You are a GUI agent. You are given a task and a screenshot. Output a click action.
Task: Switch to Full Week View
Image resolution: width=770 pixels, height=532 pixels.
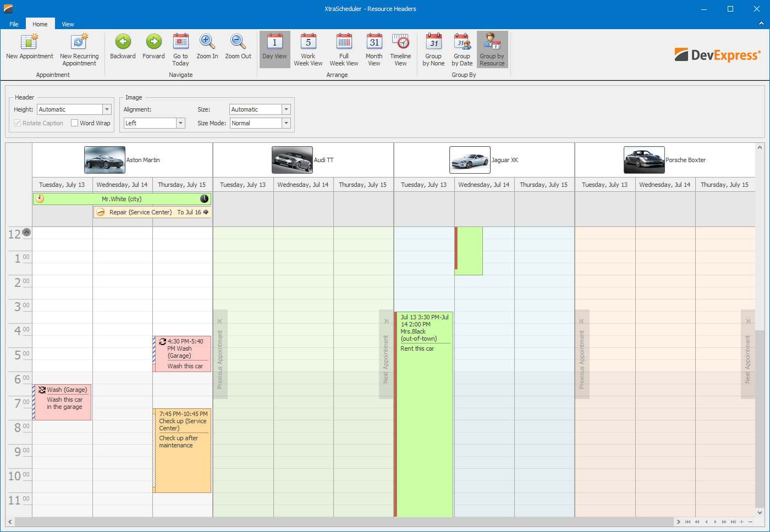click(x=344, y=49)
